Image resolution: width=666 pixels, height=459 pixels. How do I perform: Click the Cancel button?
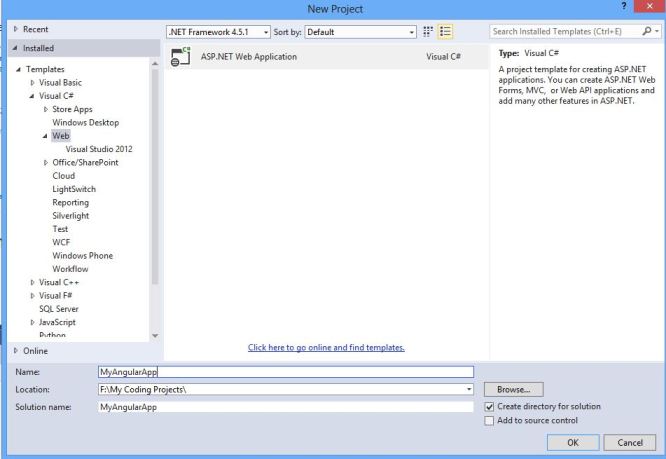click(630, 442)
